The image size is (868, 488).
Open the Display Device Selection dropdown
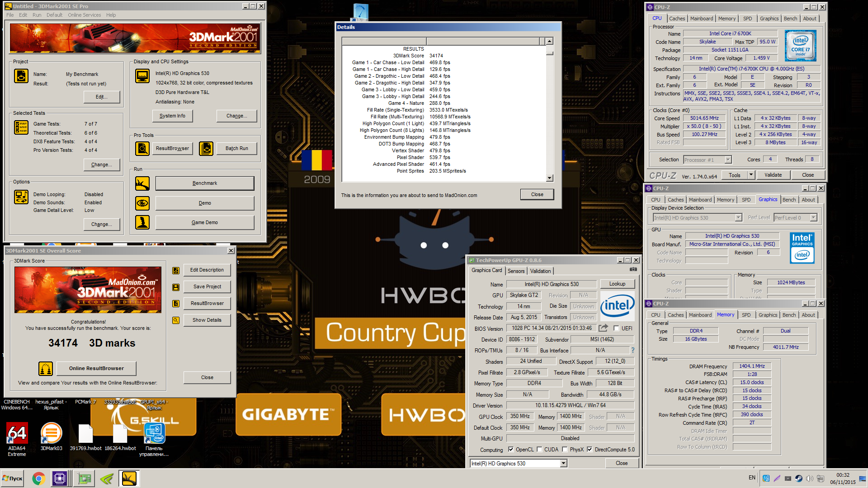(x=697, y=218)
